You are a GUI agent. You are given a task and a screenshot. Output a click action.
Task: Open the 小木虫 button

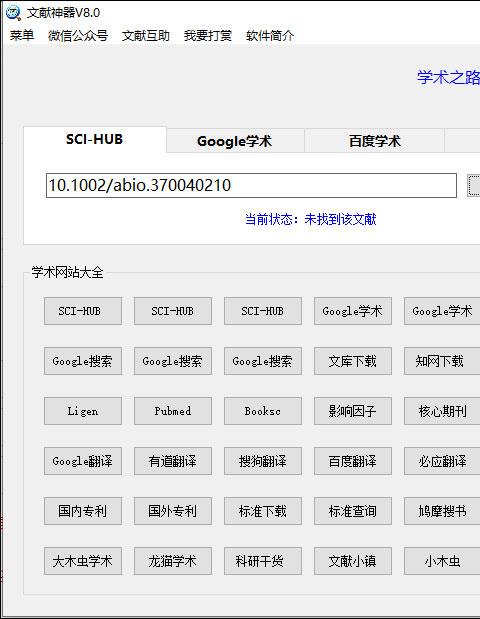pos(442,561)
